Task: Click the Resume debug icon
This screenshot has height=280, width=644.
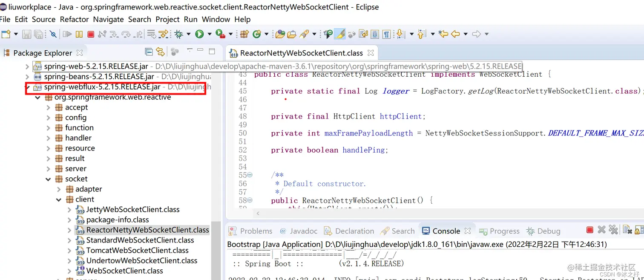Action: (x=67, y=34)
